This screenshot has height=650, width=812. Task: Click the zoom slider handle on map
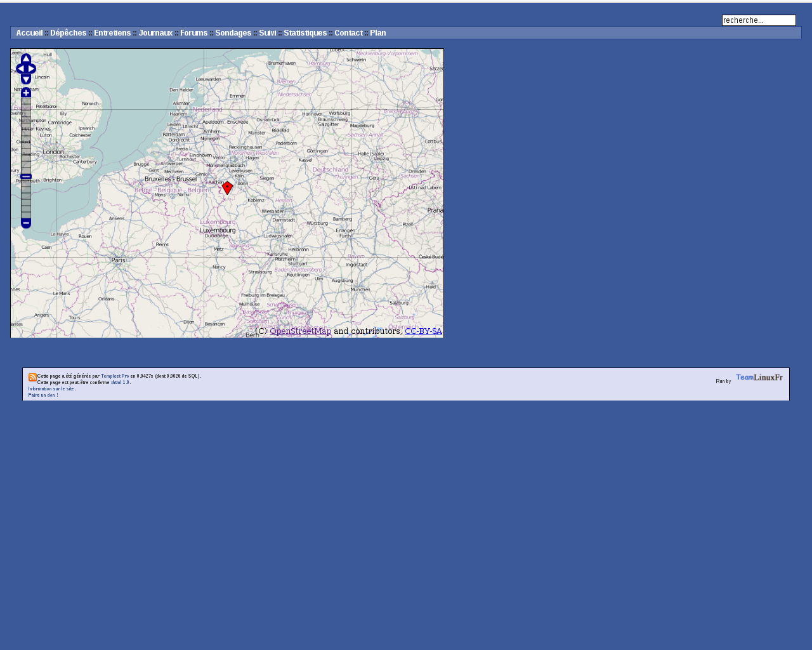[26, 176]
